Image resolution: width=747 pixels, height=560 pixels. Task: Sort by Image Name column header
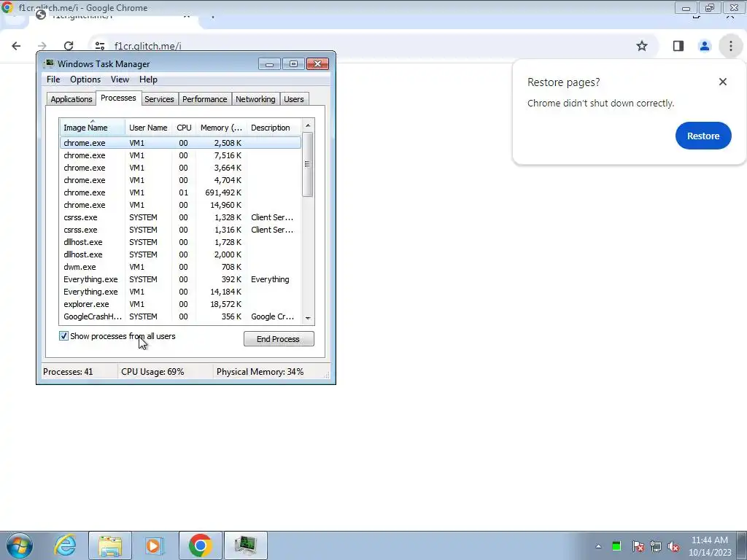(92, 127)
